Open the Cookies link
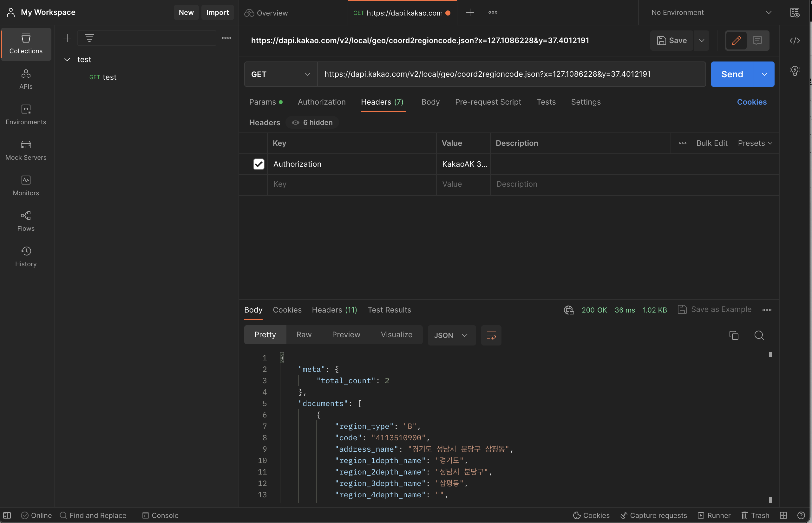Image resolution: width=812 pixels, height=523 pixels. 751,102
